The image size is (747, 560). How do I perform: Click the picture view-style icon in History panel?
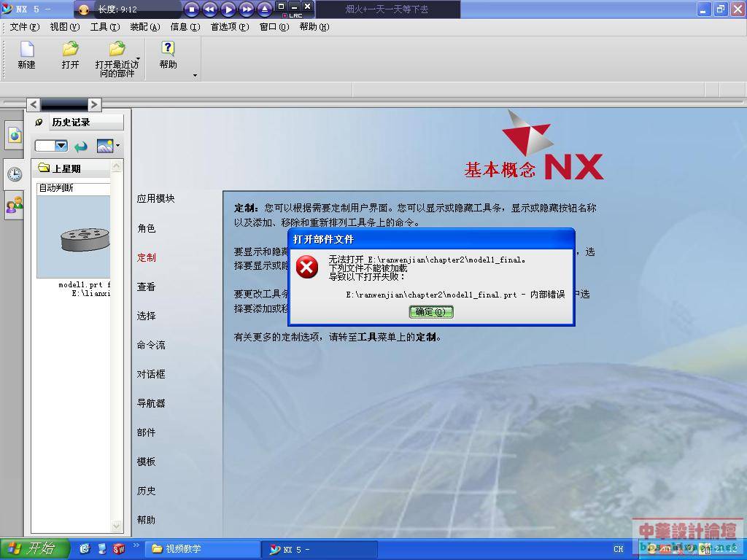[x=105, y=146]
